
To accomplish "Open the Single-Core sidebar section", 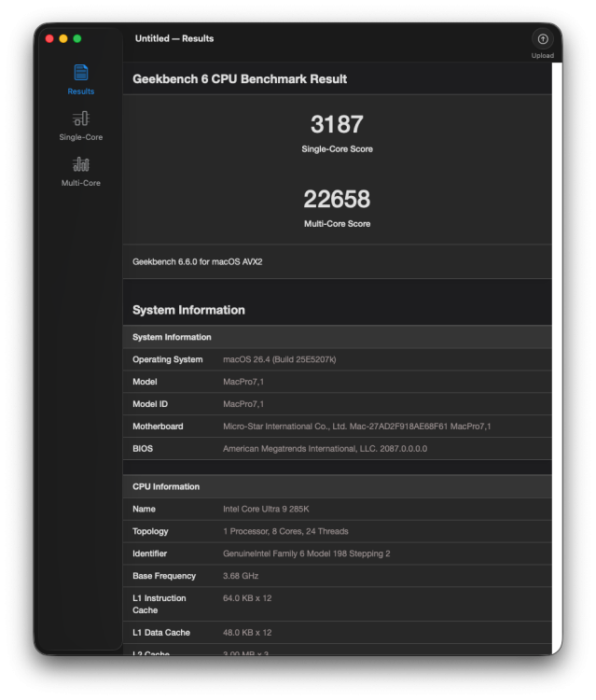I will 81,126.
